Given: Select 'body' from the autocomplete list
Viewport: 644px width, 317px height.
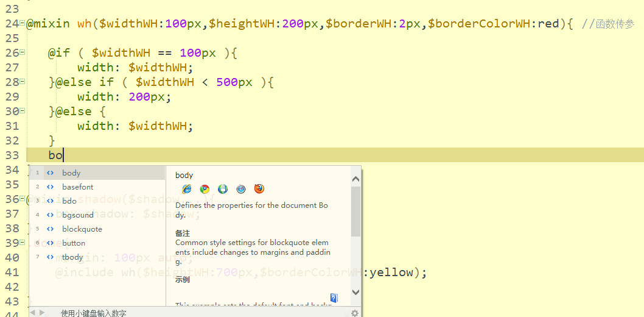Looking at the screenshot, I should point(71,173).
